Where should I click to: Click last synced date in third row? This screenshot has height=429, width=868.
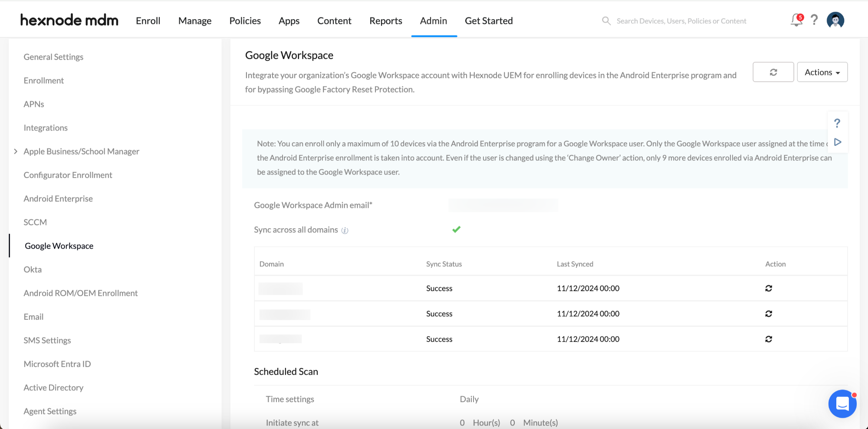(588, 339)
